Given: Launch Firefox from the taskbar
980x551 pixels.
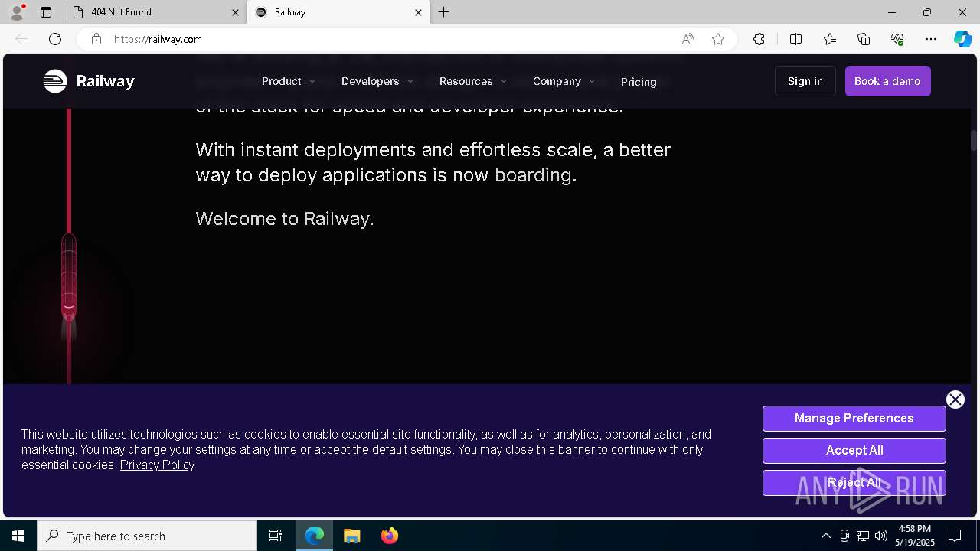Looking at the screenshot, I should click(x=390, y=536).
